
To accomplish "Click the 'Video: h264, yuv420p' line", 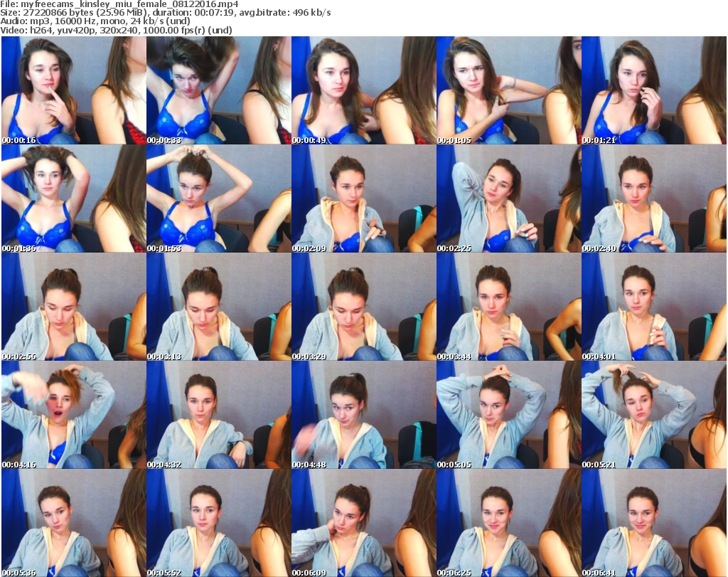I will point(116,30).
